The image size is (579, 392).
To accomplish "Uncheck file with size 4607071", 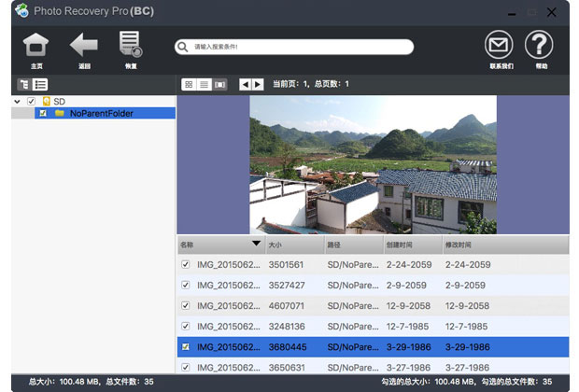I will pos(185,305).
